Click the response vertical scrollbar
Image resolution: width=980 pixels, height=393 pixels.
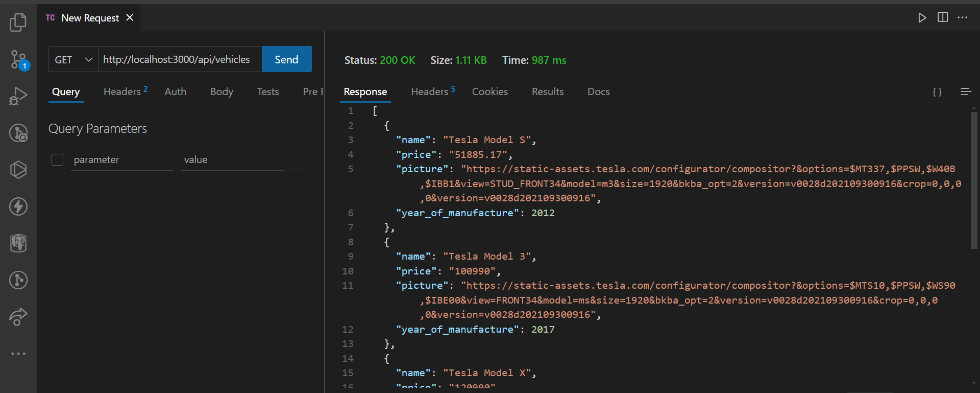click(974, 181)
